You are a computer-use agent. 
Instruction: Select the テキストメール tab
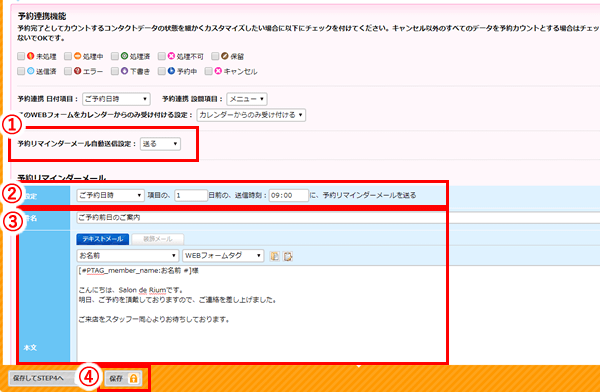click(x=103, y=239)
